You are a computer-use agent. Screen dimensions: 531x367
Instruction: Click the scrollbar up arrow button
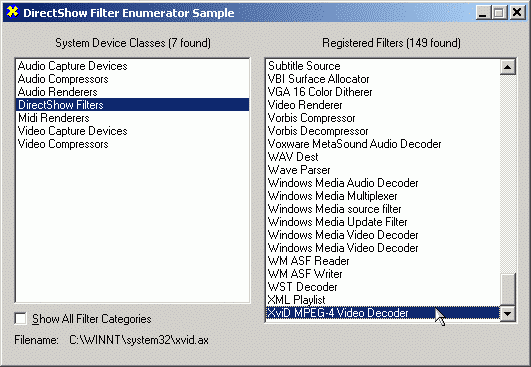507,67
